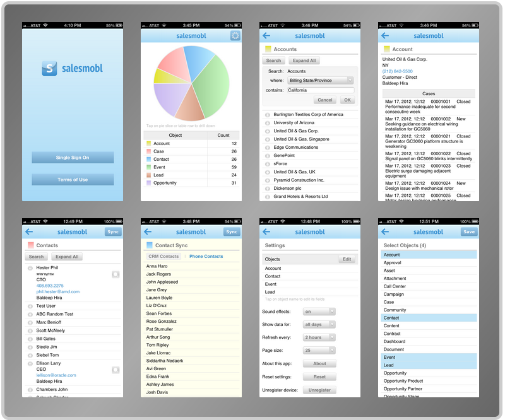Click the About button in Settings

(319, 363)
